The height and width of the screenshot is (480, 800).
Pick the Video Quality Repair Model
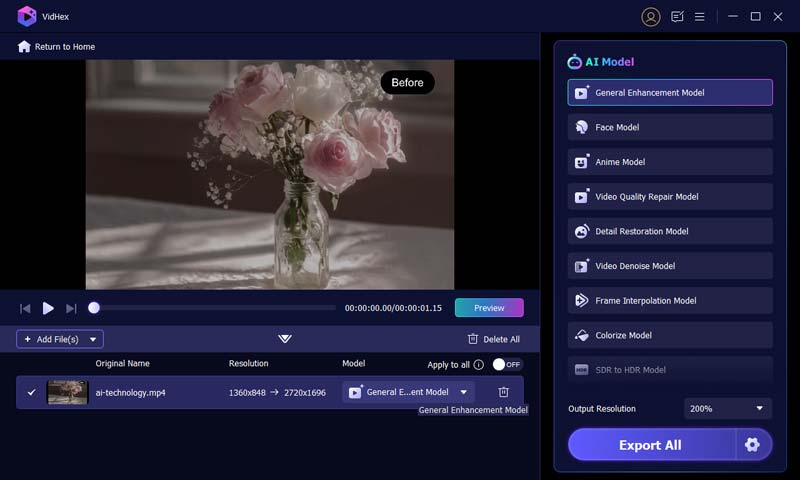(x=670, y=196)
